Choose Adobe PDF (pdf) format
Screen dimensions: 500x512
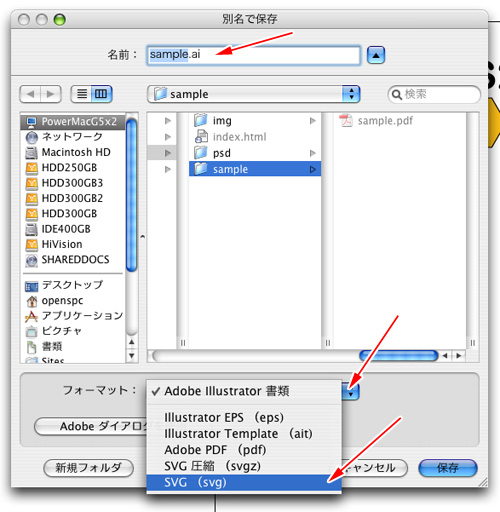[244, 450]
